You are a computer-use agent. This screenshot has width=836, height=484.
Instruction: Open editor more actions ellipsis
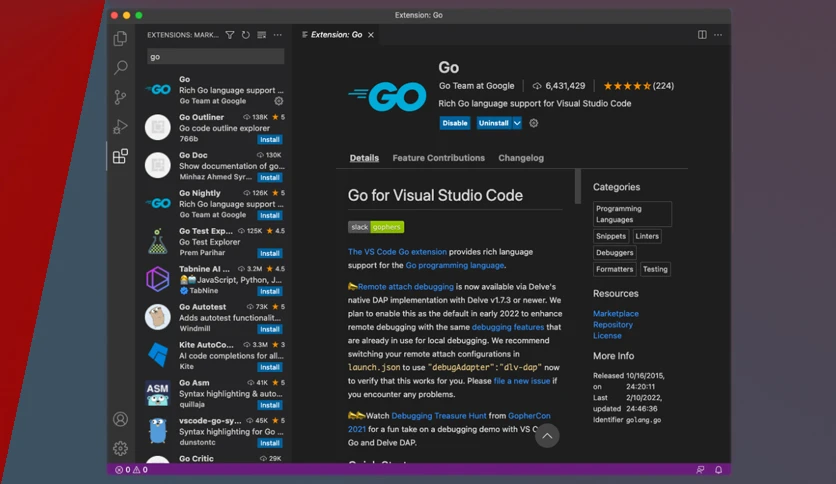pos(718,35)
